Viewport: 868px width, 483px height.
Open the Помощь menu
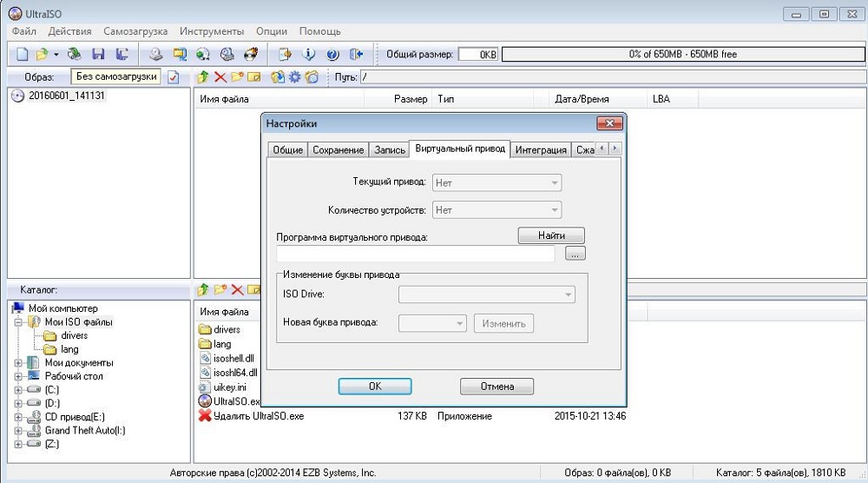[320, 31]
